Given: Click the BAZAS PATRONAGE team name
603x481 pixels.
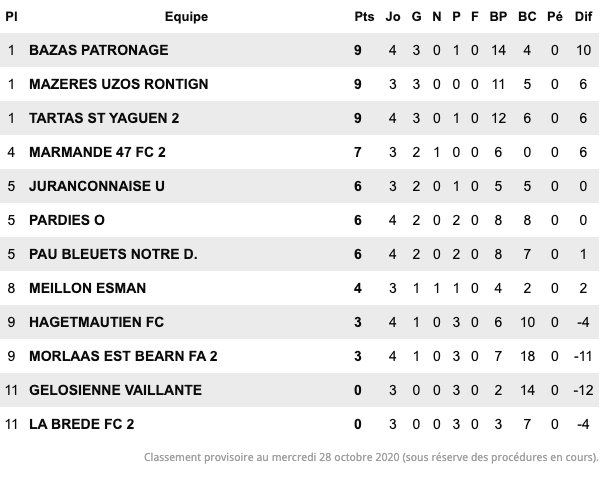Looking at the screenshot, I should pyautogui.click(x=98, y=50).
